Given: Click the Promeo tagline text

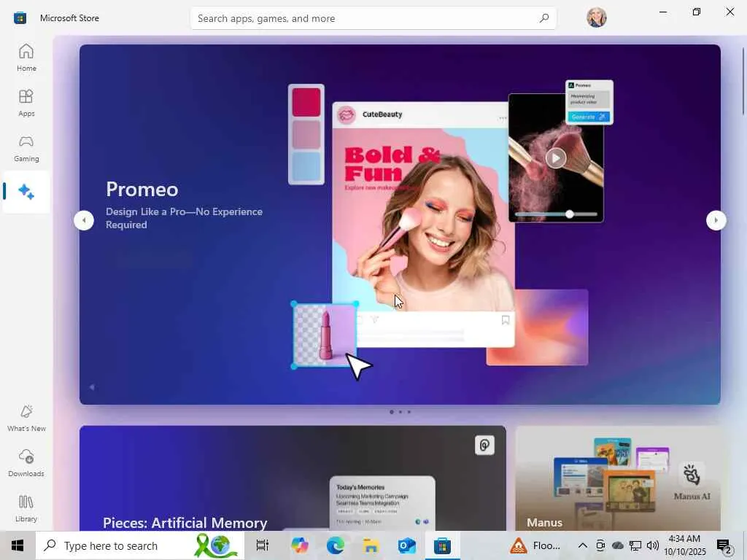Looking at the screenshot, I should click(x=184, y=218).
